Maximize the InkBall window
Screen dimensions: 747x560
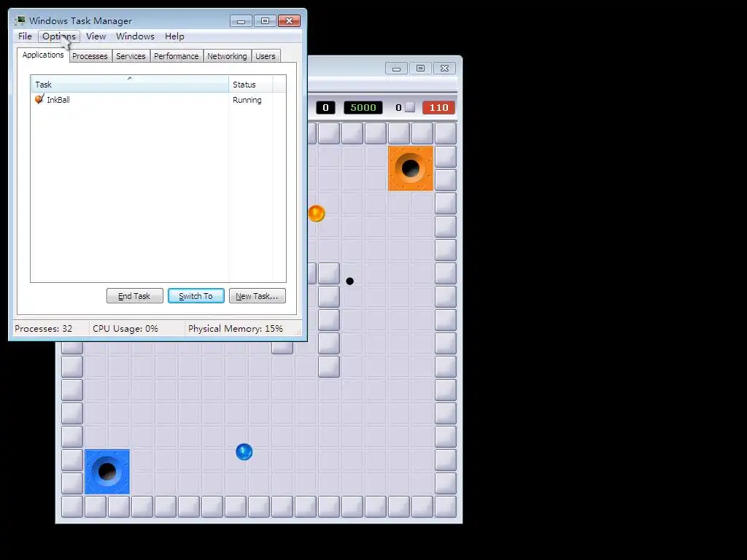[x=420, y=69]
